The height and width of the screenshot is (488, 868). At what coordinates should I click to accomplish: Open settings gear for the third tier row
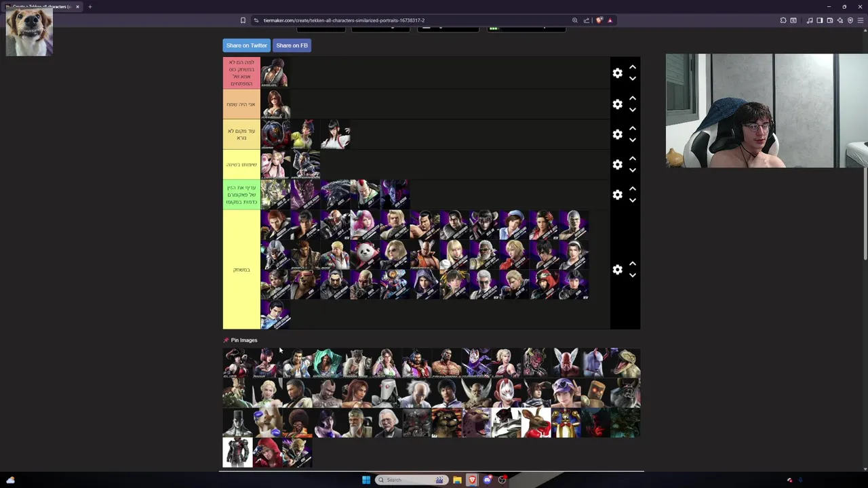[617, 134]
